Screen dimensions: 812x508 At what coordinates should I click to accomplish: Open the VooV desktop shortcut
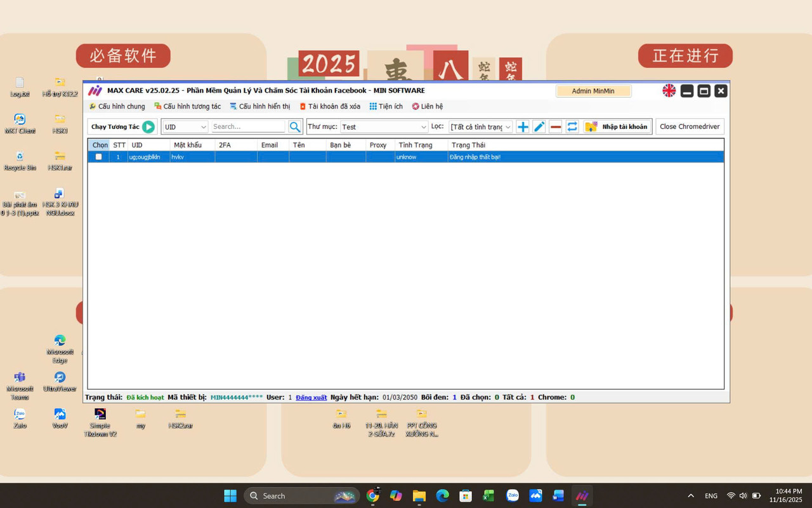tap(60, 419)
